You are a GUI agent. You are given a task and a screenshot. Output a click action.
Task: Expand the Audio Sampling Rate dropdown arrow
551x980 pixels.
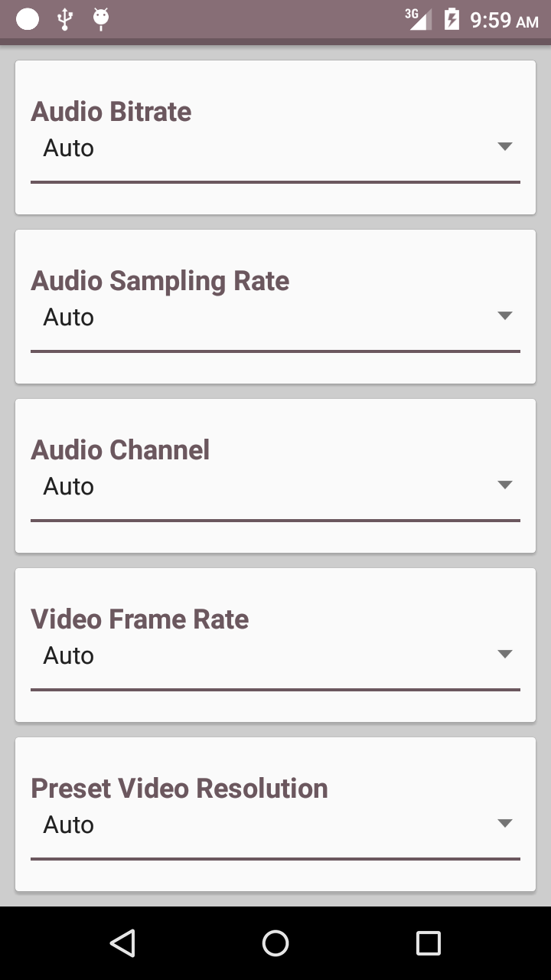[504, 316]
